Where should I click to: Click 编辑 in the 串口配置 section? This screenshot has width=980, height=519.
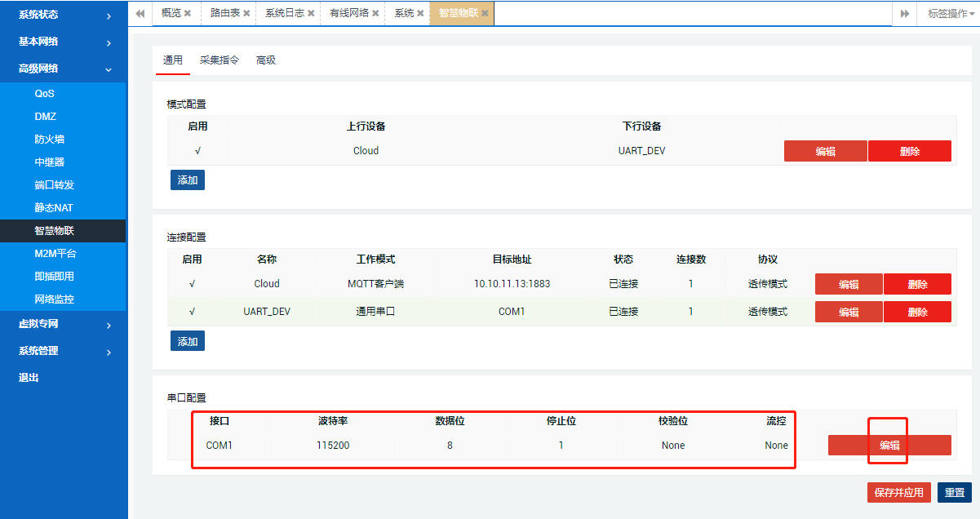pos(888,445)
